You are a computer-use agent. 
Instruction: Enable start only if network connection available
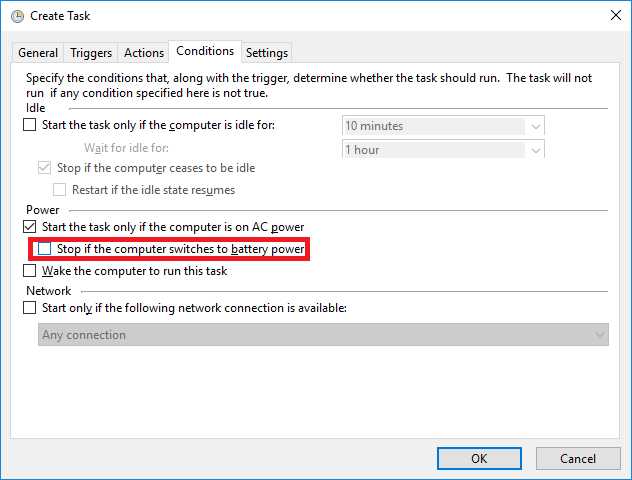pyautogui.click(x=29, y=308)
